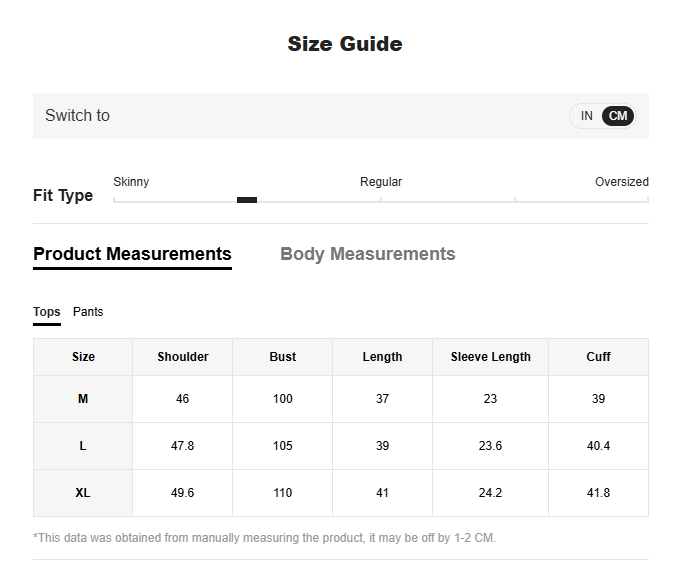This screenshot has width=679, height=565.
Task: Click the Skinny fit label
Action: coord(131,182)
